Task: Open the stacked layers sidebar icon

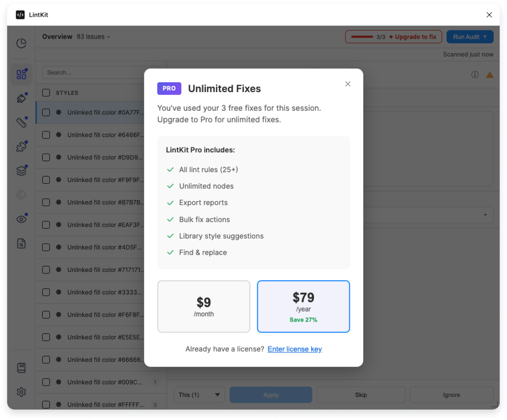Action: click(x=22, y=171)
